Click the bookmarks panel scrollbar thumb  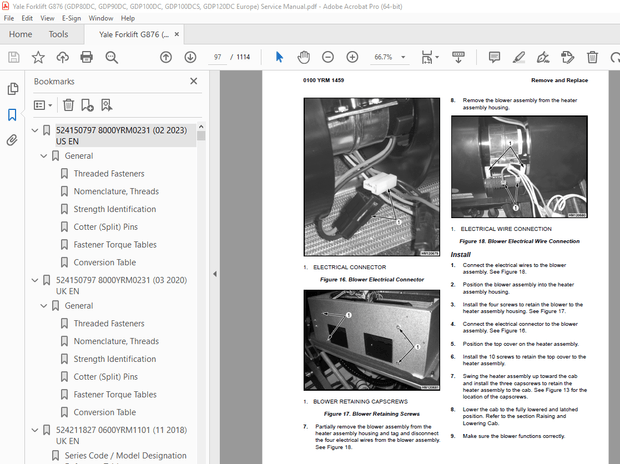pos(201,136)
